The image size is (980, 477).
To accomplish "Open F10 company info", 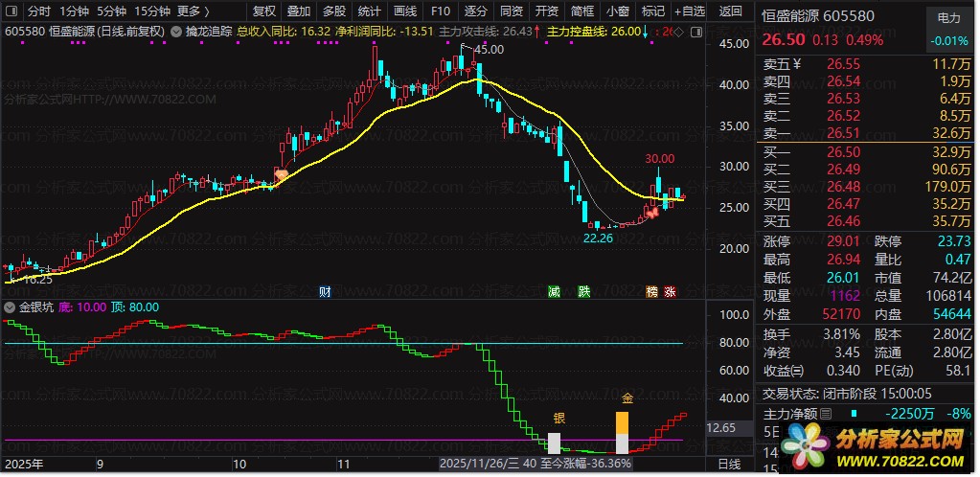I will [x=440, y=11].
